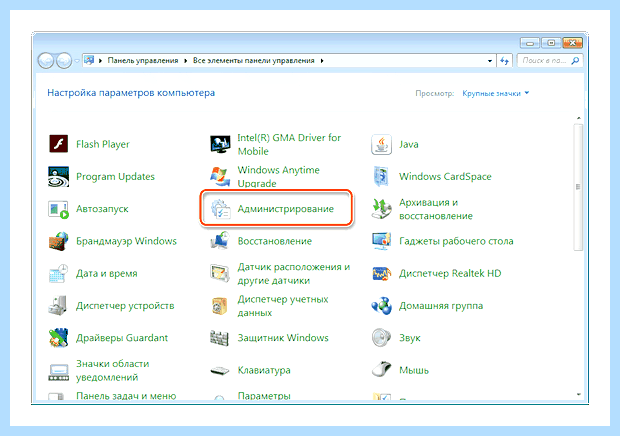Open Windows Anytime Upgrade icon

(220, 176)
